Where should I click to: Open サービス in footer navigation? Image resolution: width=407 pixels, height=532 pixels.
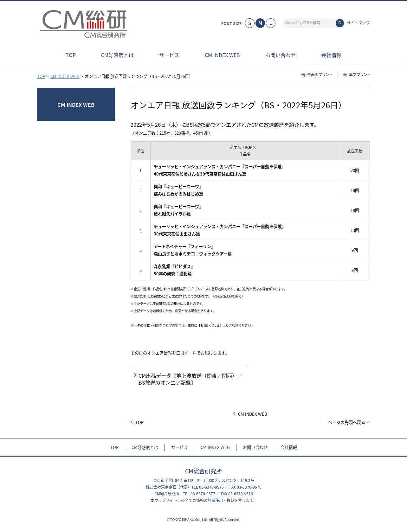click(179, 447)
